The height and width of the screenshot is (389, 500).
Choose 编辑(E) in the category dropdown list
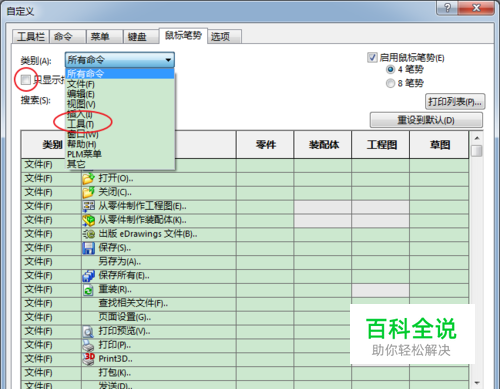click(120, 94)
